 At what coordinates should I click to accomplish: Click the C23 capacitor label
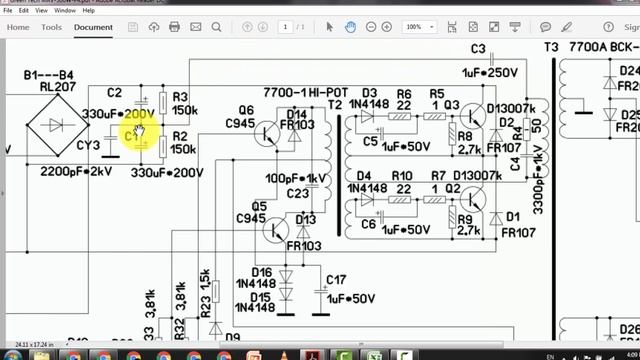(298, 193)
